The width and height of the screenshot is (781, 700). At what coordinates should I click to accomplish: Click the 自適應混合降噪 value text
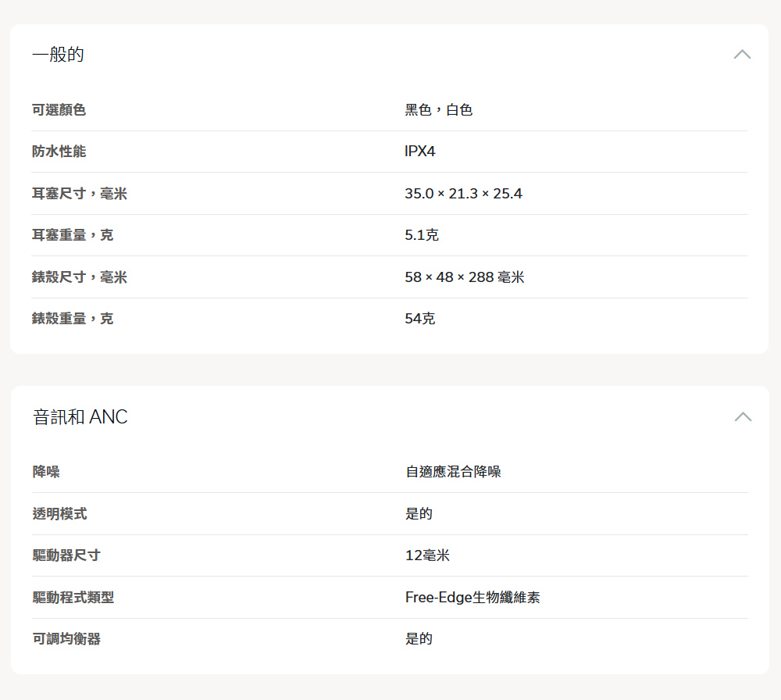click(x=453, y=472)
